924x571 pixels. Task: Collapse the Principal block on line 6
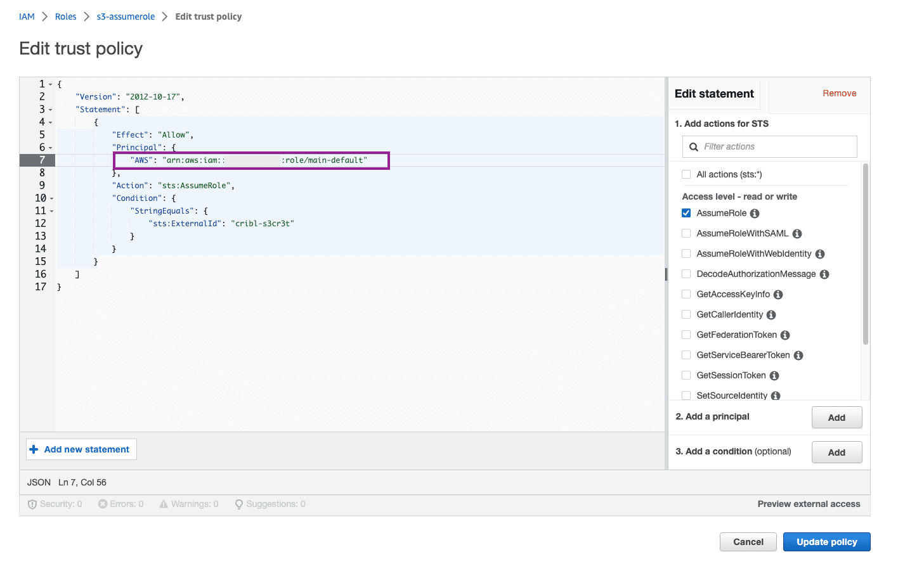pos(51,148)
